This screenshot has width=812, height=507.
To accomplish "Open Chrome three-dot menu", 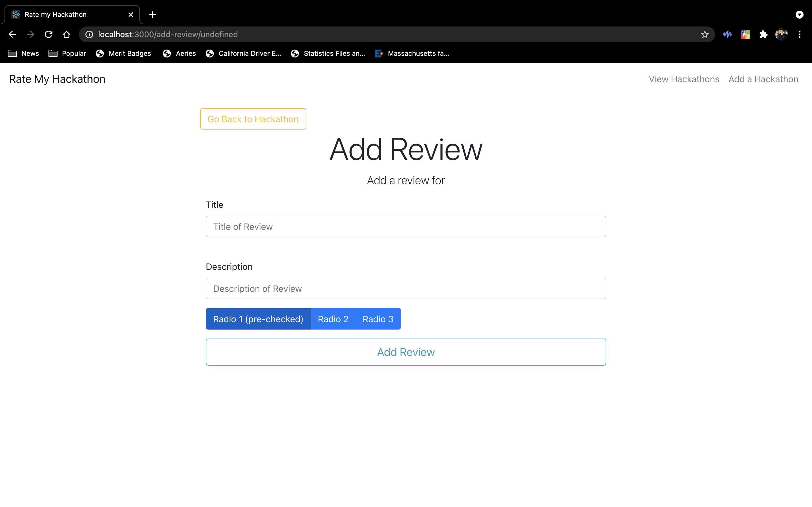I will [x=800, y=34].
